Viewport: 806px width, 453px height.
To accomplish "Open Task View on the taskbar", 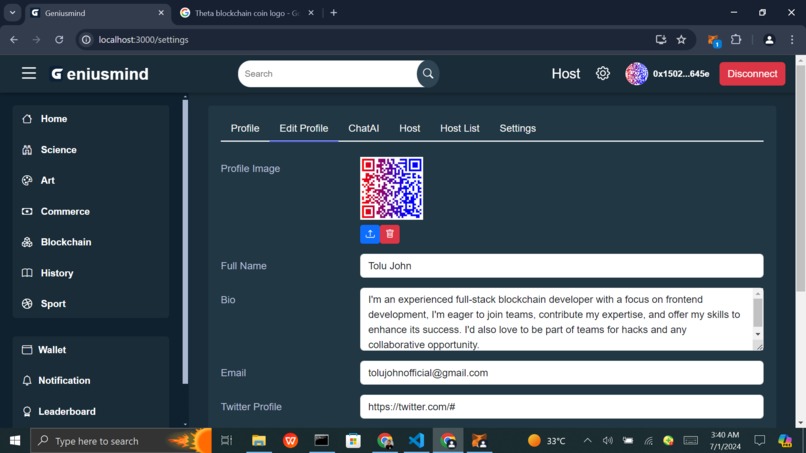I will [226, 441].
